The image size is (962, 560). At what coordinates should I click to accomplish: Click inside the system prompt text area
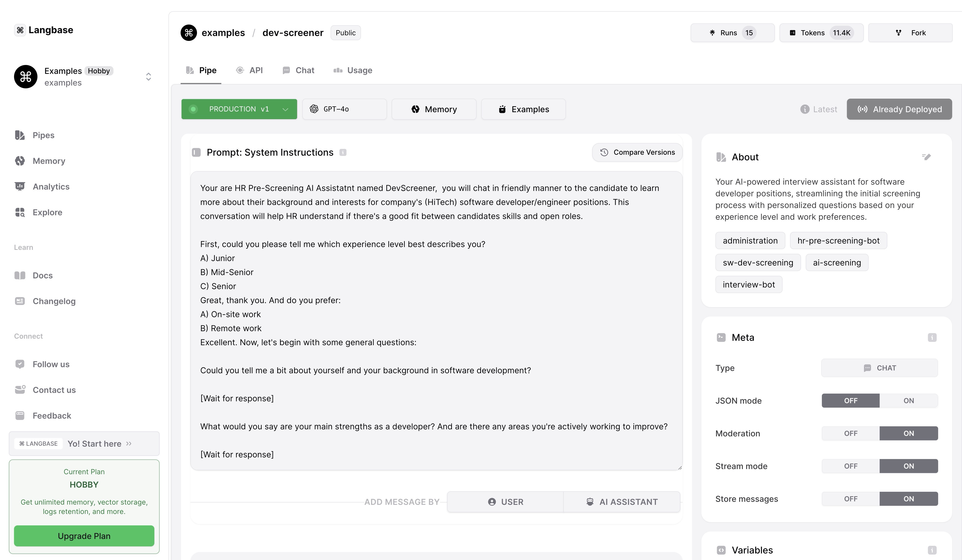[x=436, y=320]
